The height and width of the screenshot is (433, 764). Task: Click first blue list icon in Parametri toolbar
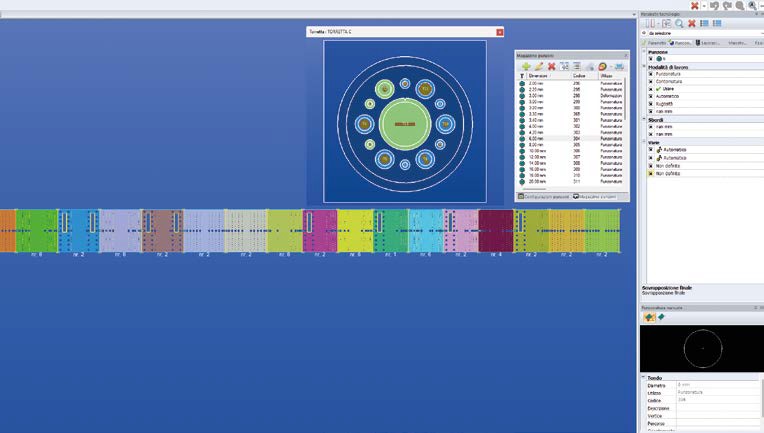pyautogui.click(x=704, y=23)
